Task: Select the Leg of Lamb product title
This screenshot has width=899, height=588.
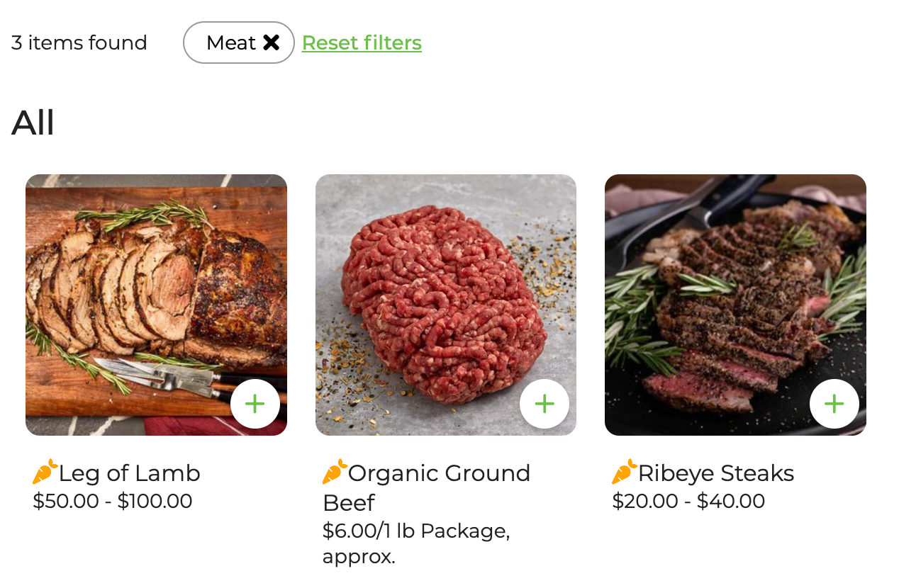Action: click(x=129, y=473)
